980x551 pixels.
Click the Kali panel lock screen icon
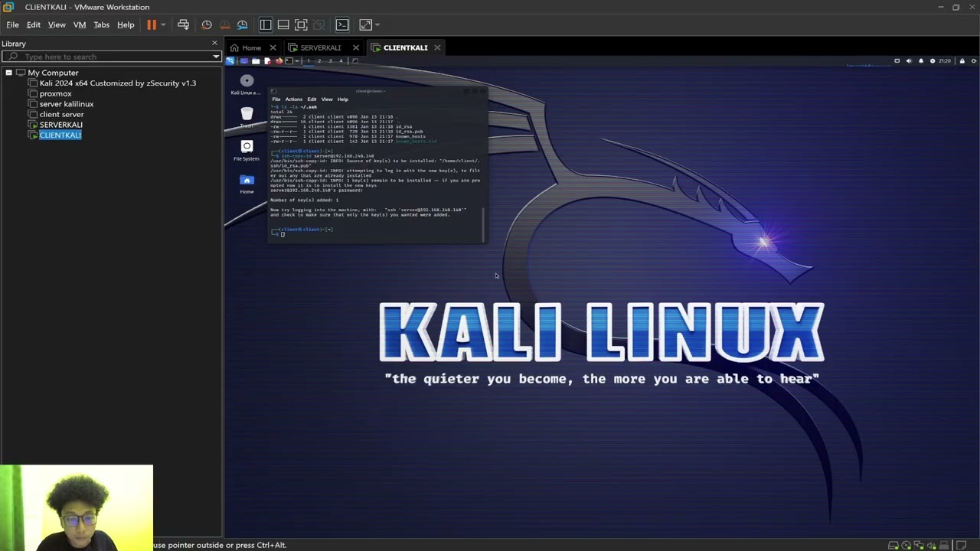coord(962,61)
